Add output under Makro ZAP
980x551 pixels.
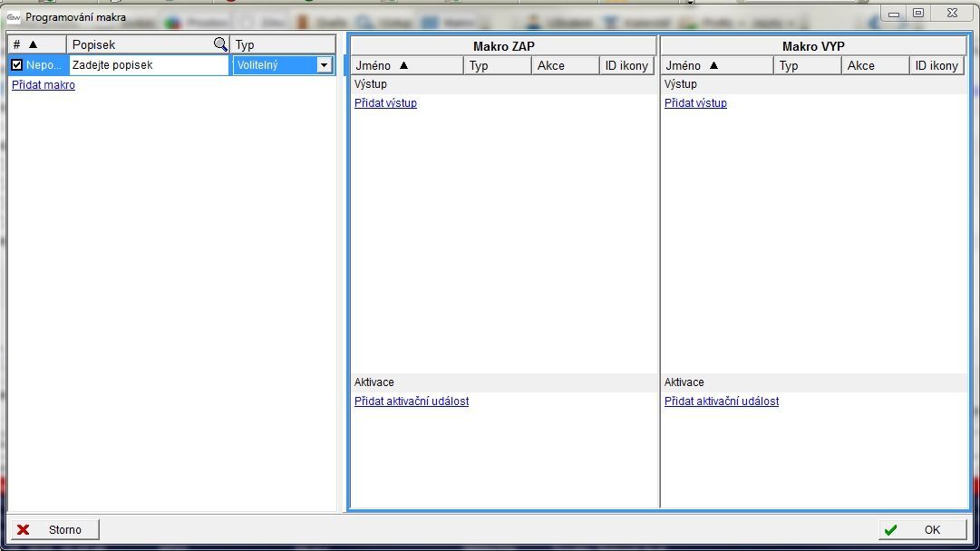coord(385,103)
